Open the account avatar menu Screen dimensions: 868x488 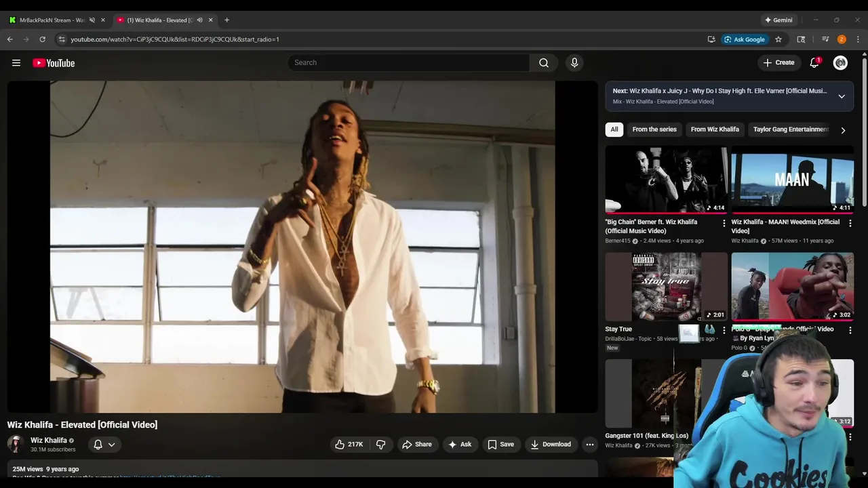point(840,62)
